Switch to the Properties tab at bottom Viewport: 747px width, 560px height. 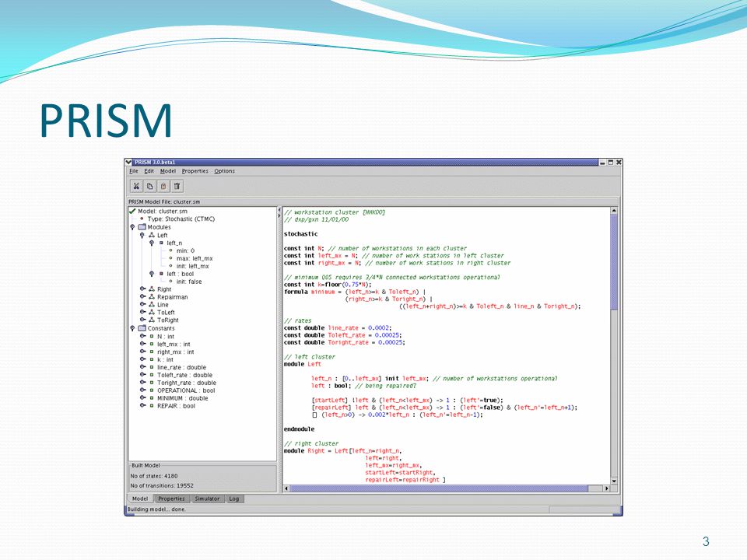click(171, 499)
